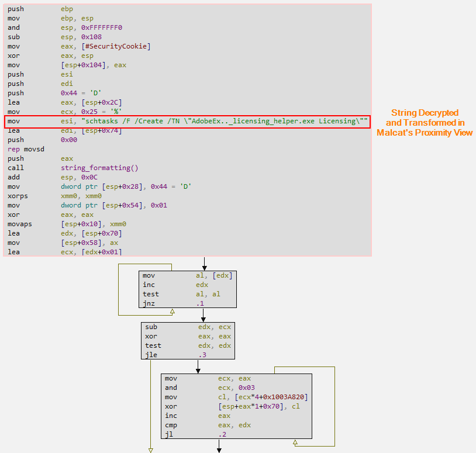The height and width of the screenshot is (453, 476).
Task: Click loop-back arrowhead under the jnz block
Action: pos(172,312)
